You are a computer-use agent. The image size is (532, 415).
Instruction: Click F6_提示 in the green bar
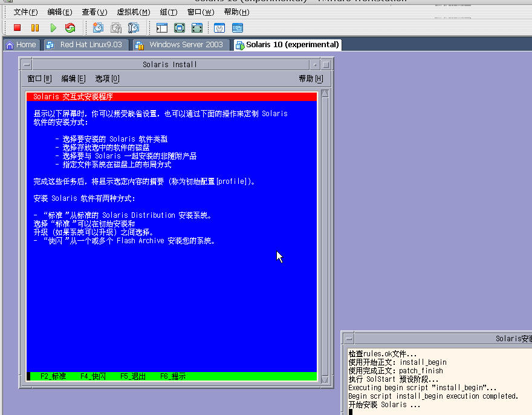click(x=173, y=376)
